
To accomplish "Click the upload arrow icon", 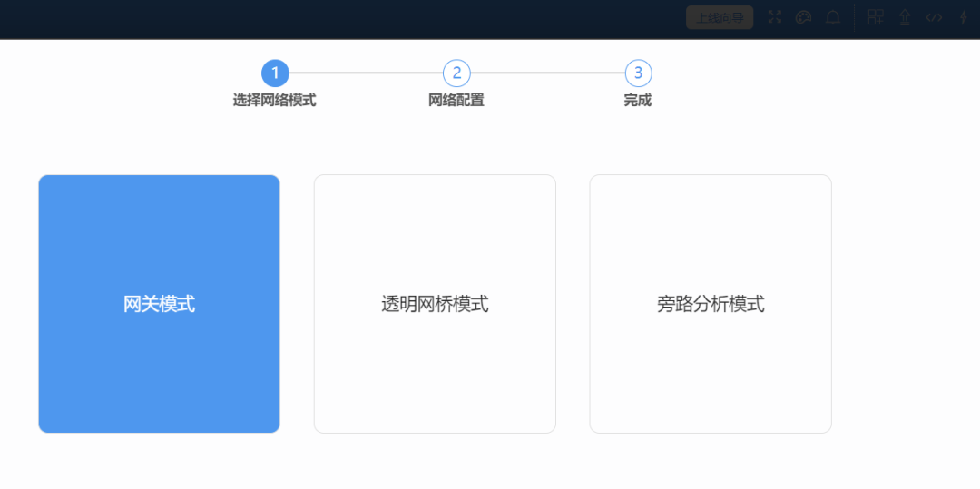I will (x=905, y=17).
